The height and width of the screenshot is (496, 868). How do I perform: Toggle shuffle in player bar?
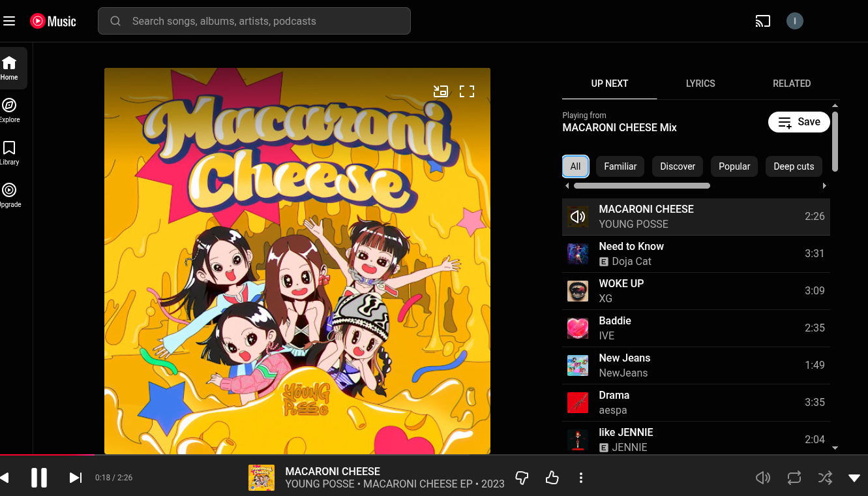825,478
